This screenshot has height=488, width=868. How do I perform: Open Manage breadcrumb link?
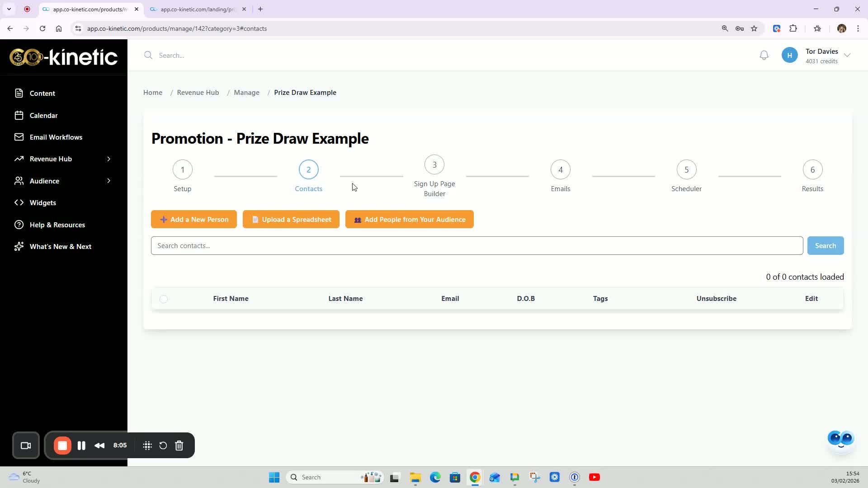[x=246, y=93]
